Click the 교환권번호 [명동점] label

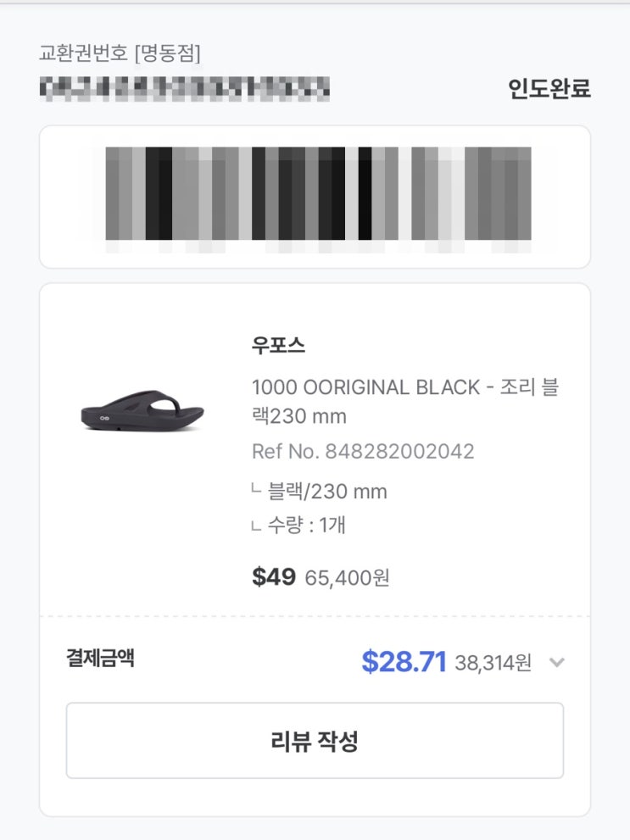coord(120,53)
